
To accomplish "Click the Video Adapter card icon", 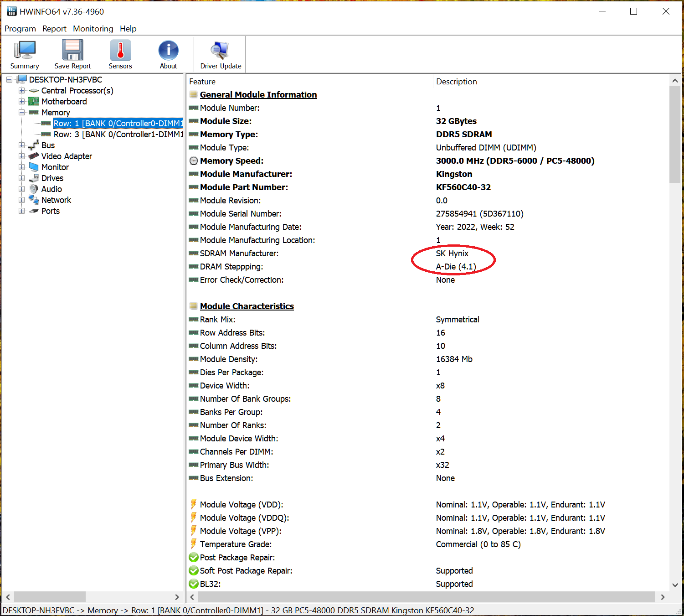I will click(x=34, y=156).
